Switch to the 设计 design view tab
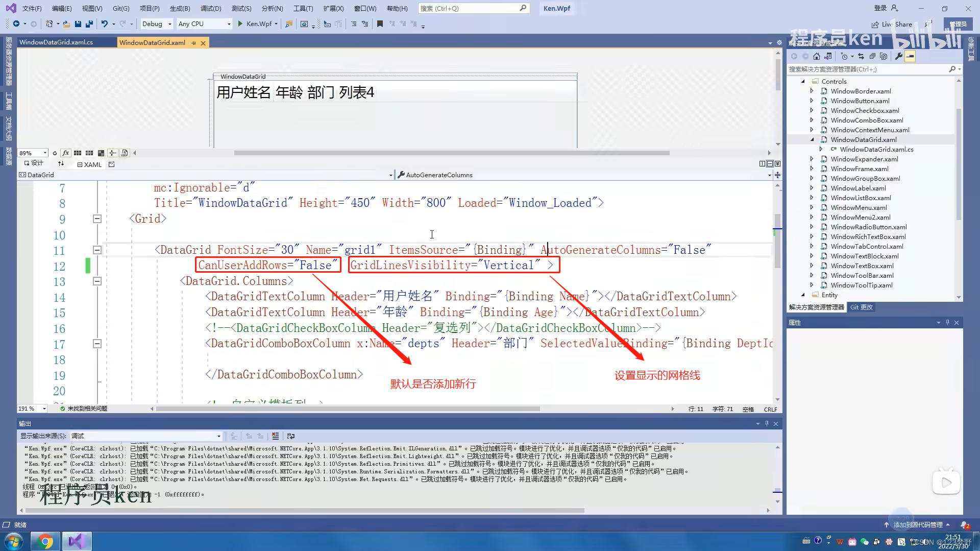 point(34,163)
